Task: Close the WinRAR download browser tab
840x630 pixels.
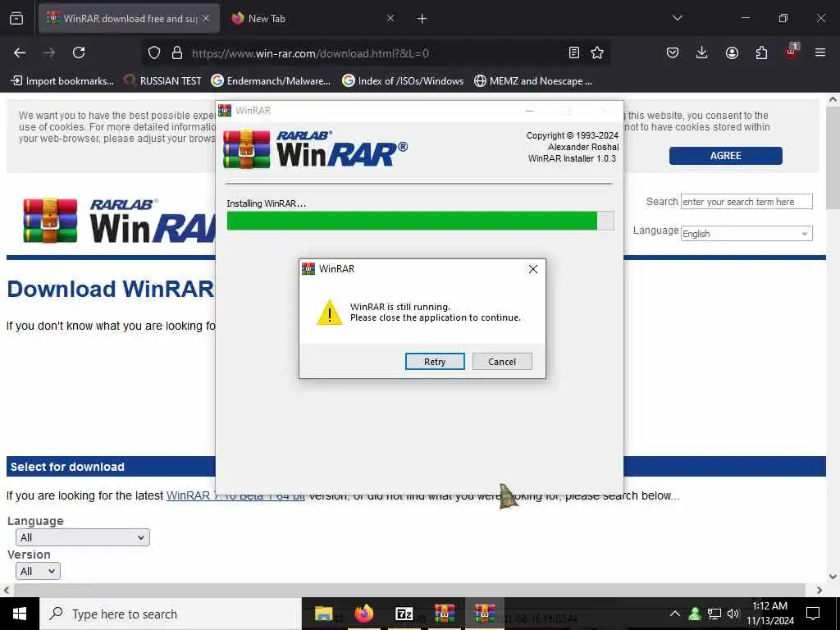Action: point(206,18)
